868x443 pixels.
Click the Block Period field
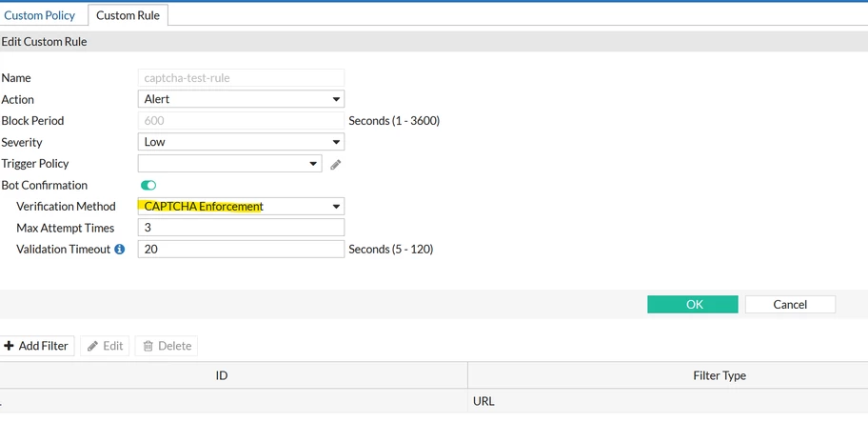(x=241, y=121)
